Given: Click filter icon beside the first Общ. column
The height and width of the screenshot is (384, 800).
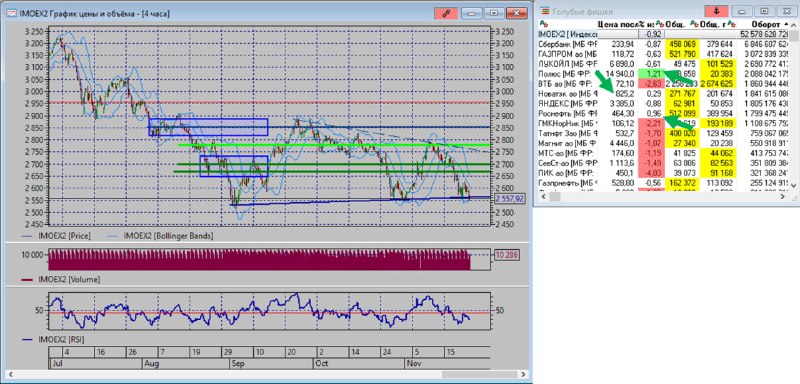Looking at the screenshot, I should click(660, 24).
